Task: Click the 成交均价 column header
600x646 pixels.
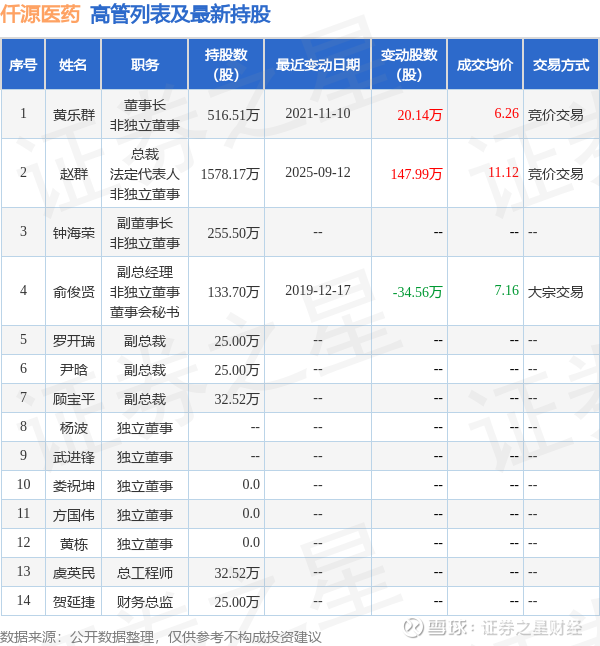Action: point(485,65)
